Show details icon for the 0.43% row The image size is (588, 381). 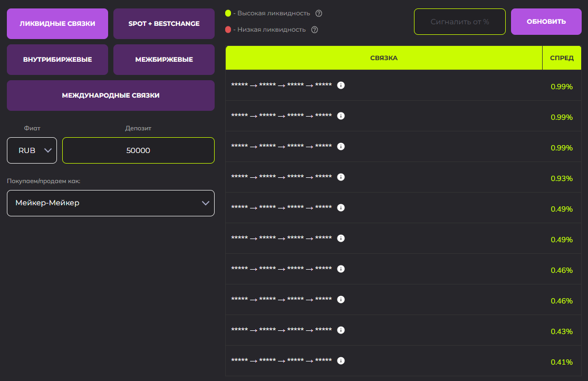click(x=341, y=330)
